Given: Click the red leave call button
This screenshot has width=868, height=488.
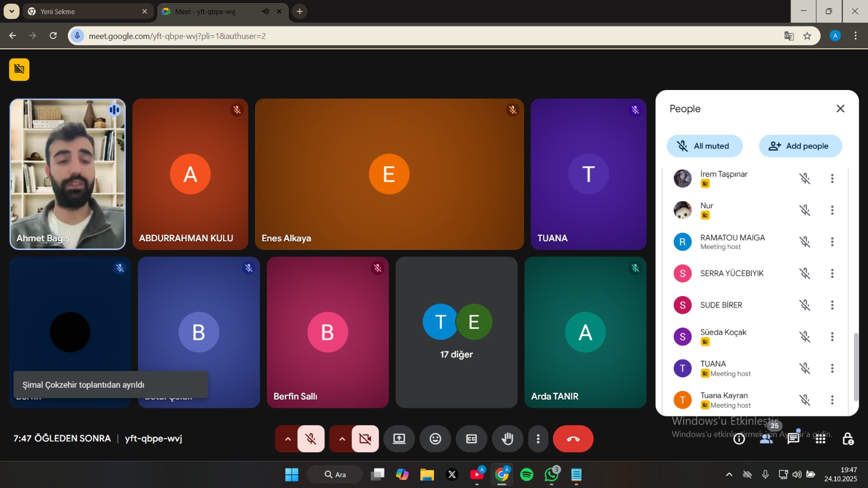Looking at the screenshot, I should (x=573, y=439).
